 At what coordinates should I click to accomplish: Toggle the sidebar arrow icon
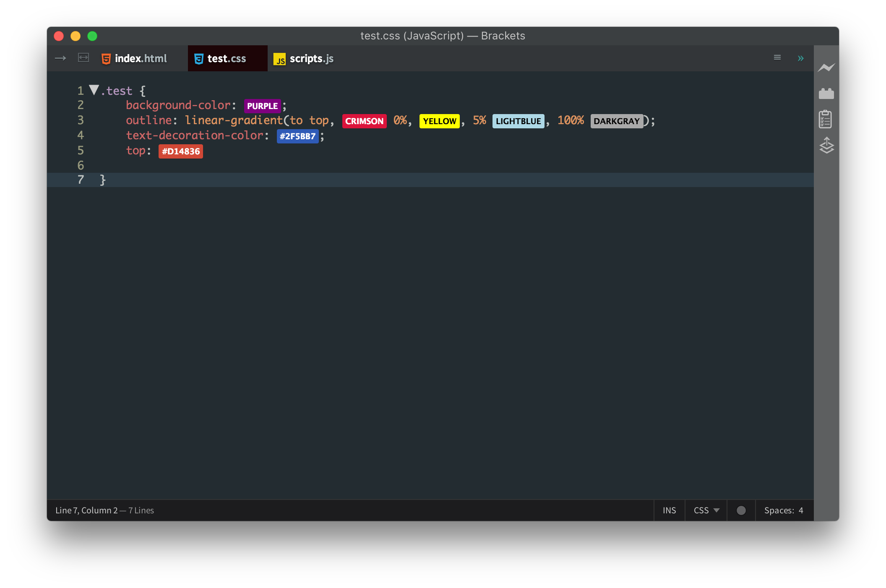[x=60, y=58]
